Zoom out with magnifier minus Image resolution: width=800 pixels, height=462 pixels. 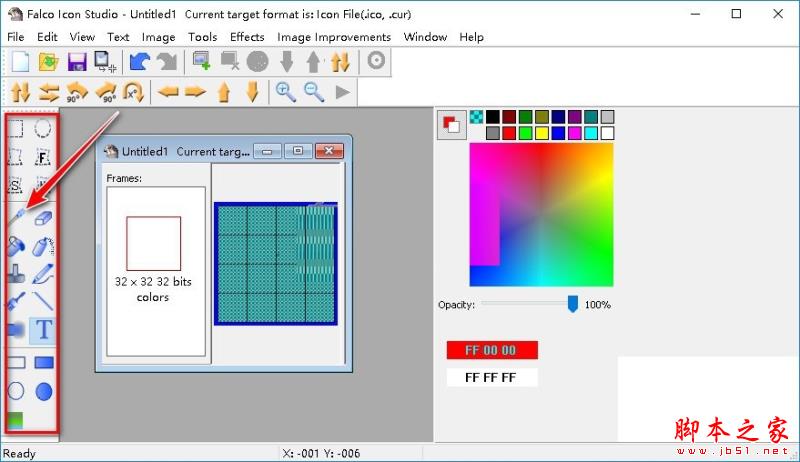point(314,92)
